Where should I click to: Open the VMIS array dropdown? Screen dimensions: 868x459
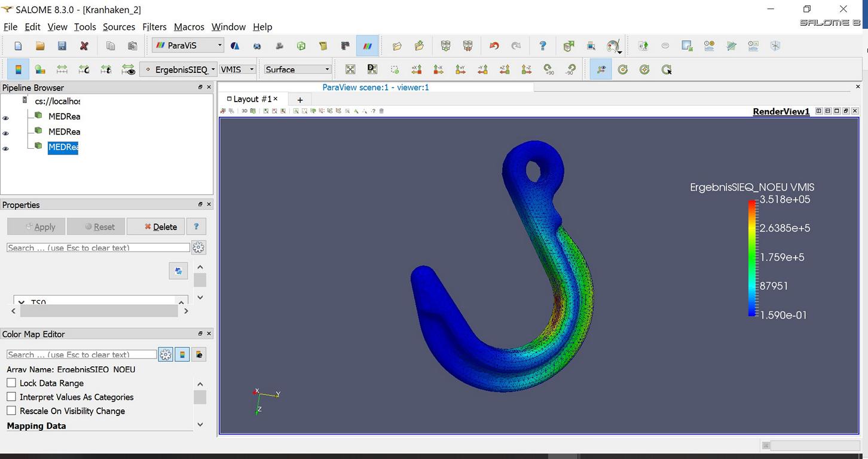click(237, 69)
